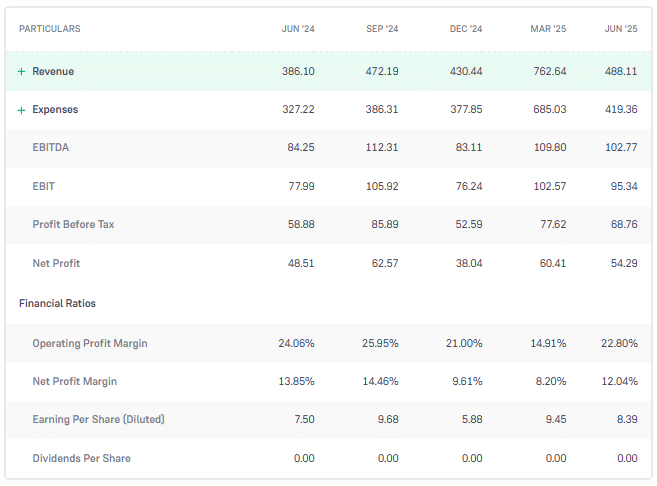Click the Revenue row label
Image resolution: width=657 pixels, height=486 pixels.
pos(53,72)
